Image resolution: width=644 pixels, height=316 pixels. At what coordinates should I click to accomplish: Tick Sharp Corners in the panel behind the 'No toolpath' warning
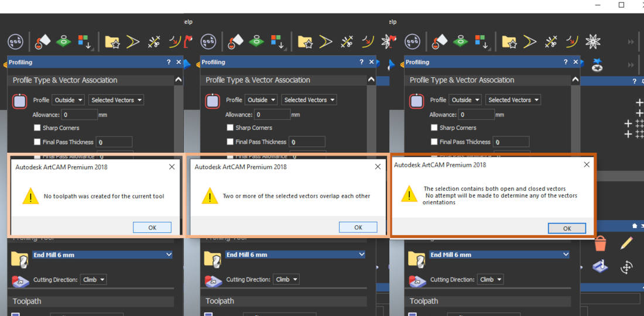(37, 128)
